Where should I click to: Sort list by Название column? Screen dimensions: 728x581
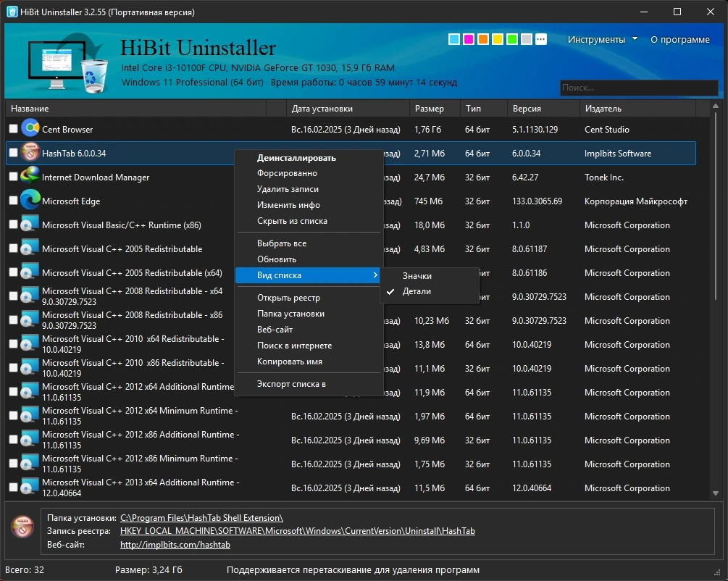click(136, 108)
